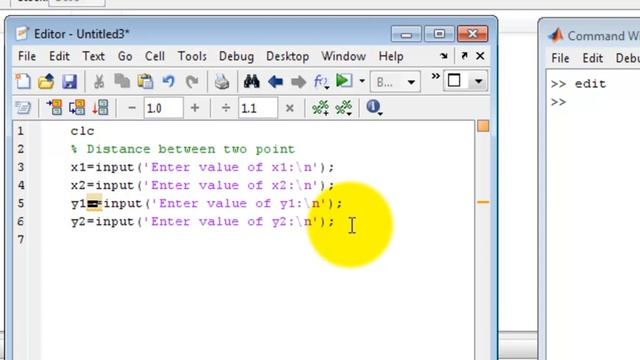640x360 pixels.
Task: Click the 1.1 multiply value field
Action: (x=258, y=108)
